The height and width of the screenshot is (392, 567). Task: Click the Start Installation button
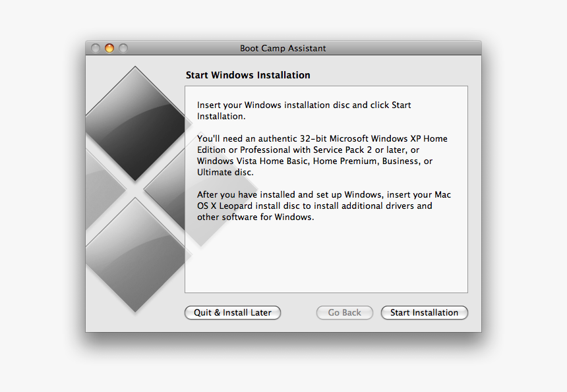[x=424, y=312]
